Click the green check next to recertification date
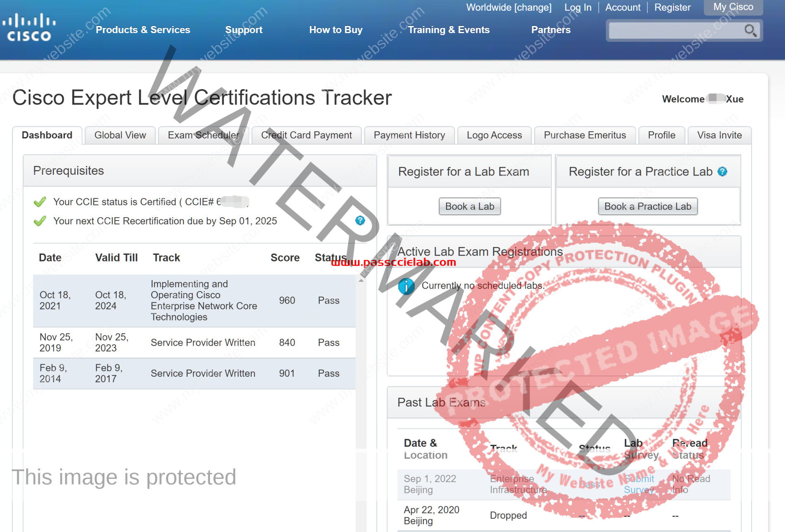Viewport: 785px width, 532px height. click(40, 221)
